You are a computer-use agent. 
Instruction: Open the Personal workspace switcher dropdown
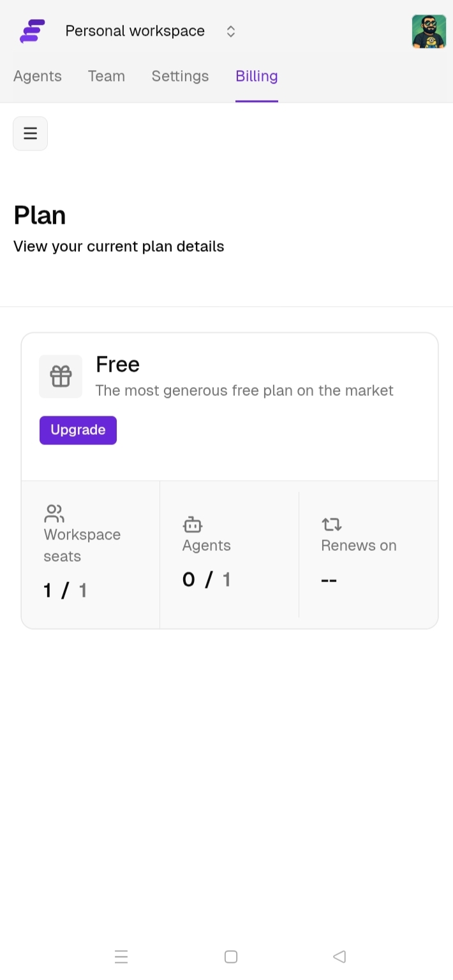click(x=135, y=31)
